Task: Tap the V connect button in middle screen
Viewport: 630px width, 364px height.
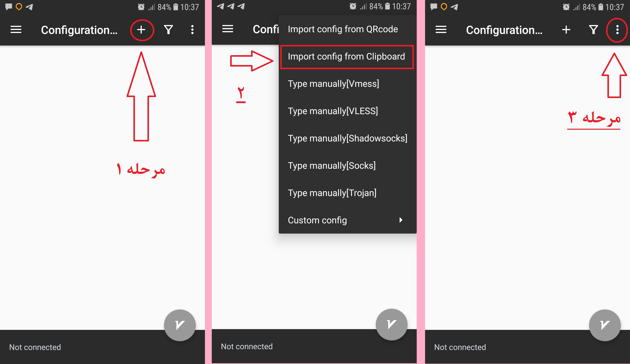Action: point(391,325)
